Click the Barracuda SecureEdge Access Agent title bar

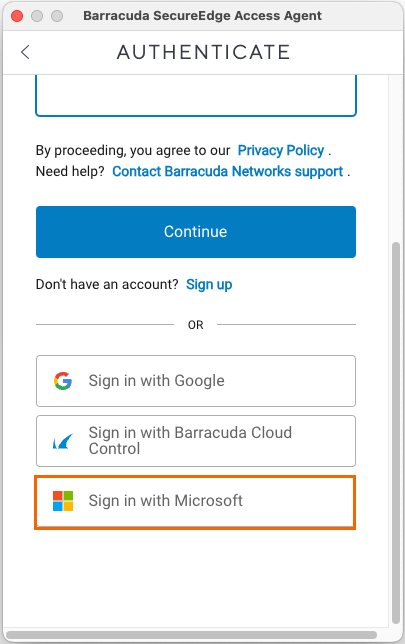[202, 16]
